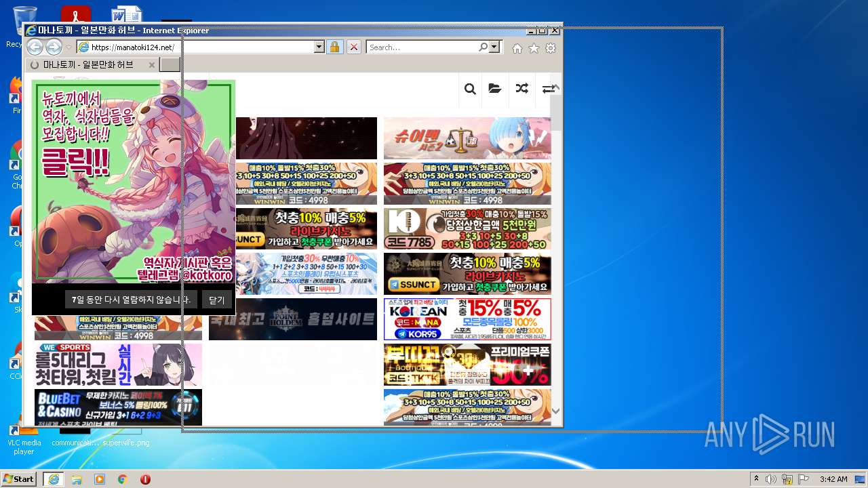Open the search provider dropdown arrow
This screenshot has height=488, width=868.
click(x=494, y=47)
